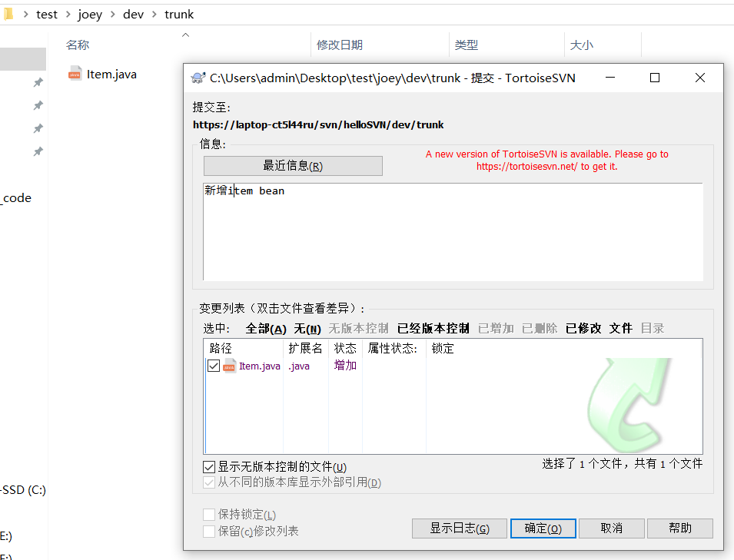
Task: Click the sort arrow above the 名称 column
Action: (186, 35)
